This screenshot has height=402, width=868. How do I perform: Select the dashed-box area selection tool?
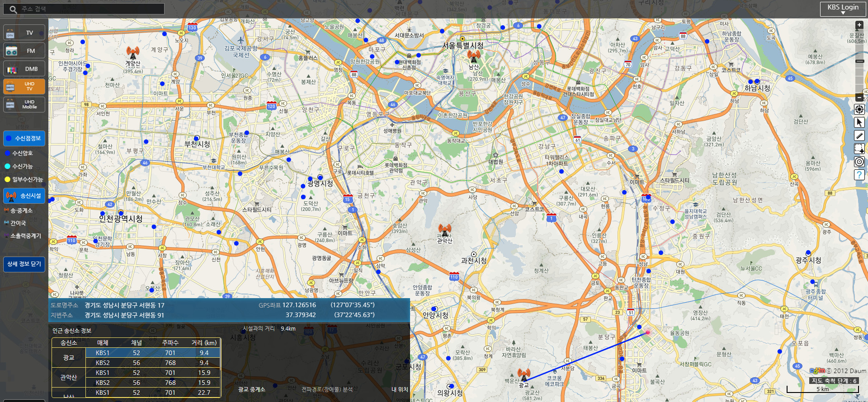pyautogui.click(x=859, y=149)
